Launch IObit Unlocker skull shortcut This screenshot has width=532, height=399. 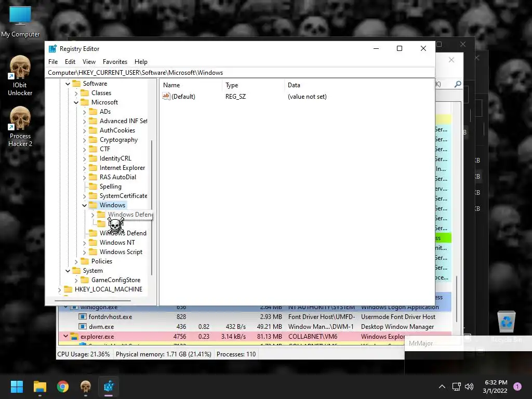coord(20,75)
